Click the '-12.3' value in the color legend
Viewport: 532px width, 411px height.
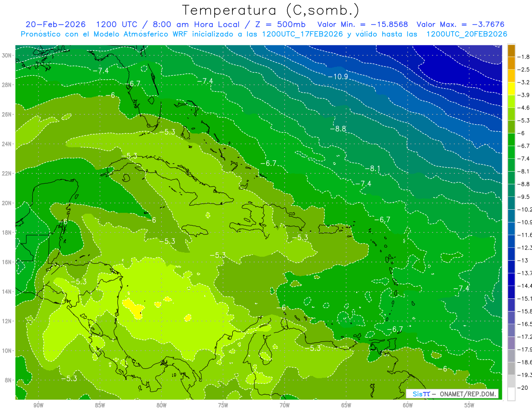524,247
